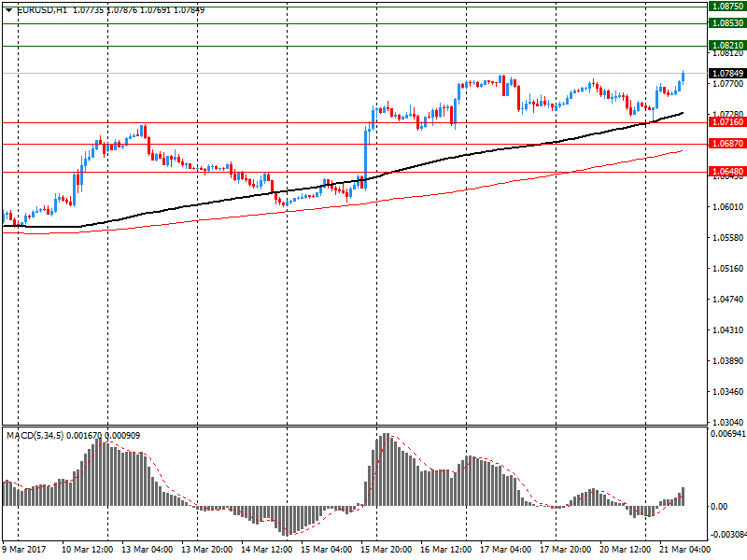Click the 17 Mar 04:00 time axis label
The image size is (747, 560).
click(x=505, y=550)
